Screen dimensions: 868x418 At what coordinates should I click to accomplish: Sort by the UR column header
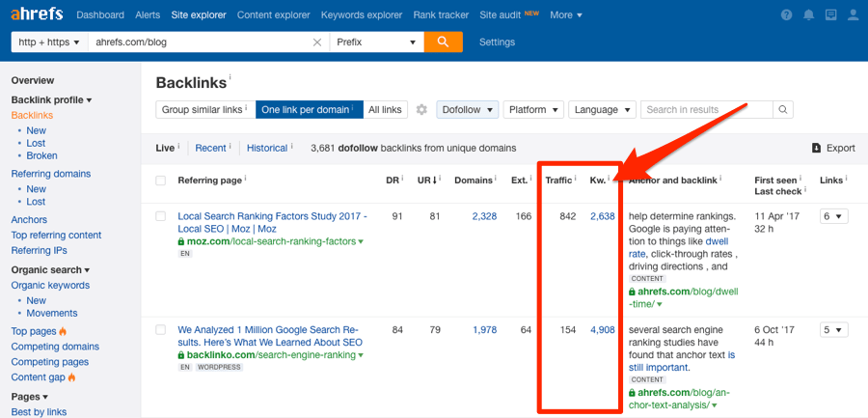(x=428, y=181)
